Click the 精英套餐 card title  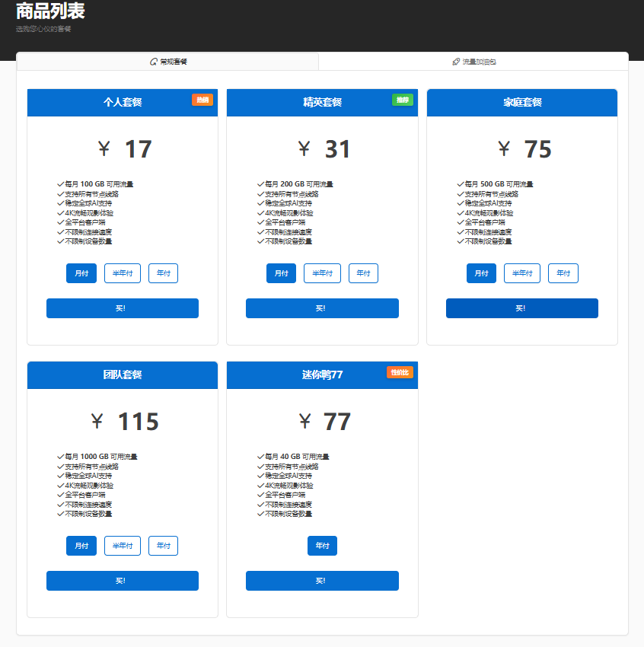[x=322, y=102]
